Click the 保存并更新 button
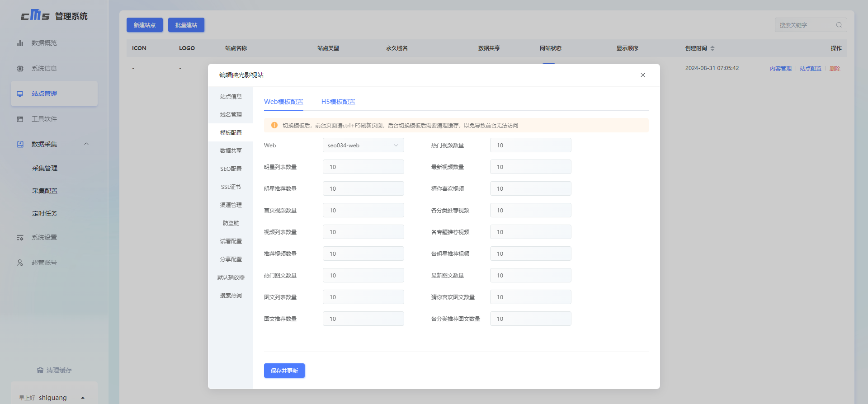Image resolution: width=868 pixels, height=404 pixels. 284,371
